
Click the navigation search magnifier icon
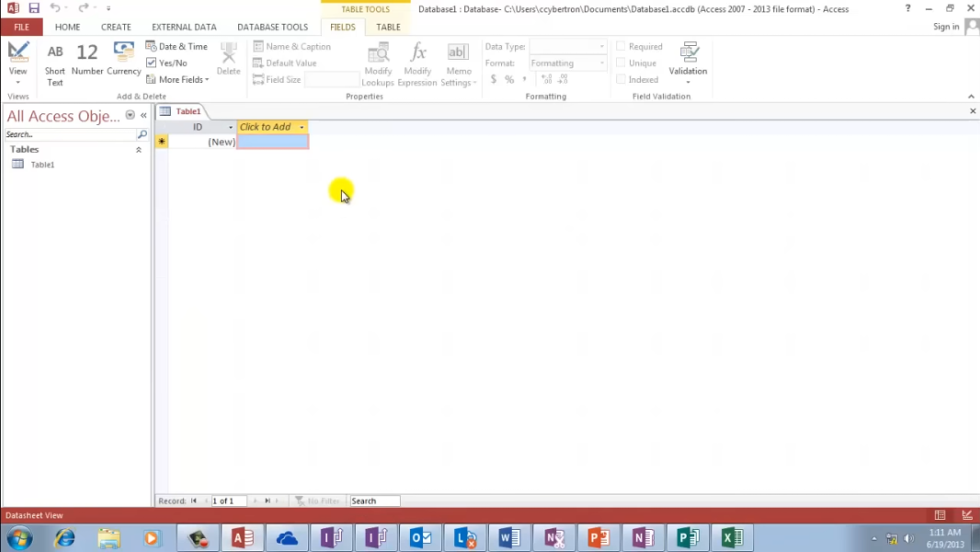(x=142, y=134)
